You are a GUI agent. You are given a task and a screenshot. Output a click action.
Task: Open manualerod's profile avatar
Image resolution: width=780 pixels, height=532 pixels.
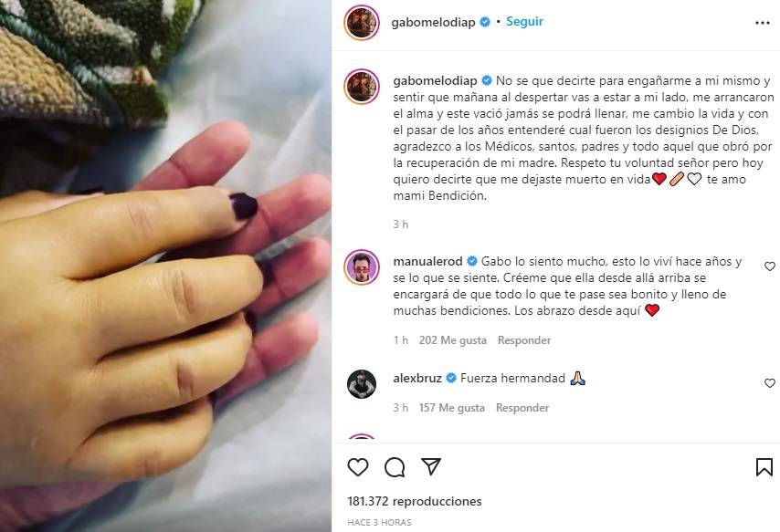[x=362, y=267]
